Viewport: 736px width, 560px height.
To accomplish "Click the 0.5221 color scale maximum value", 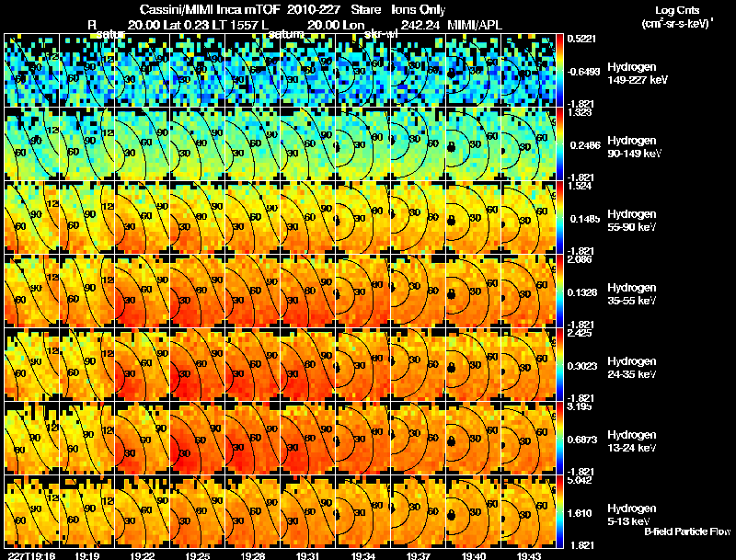I will tap(581, 39).
